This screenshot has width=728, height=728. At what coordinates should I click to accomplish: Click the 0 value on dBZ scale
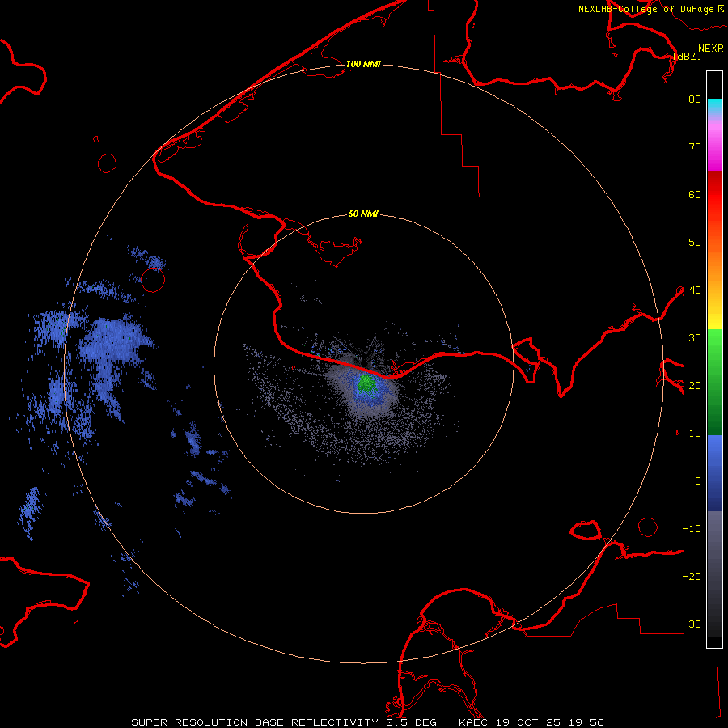click(698, 481)
